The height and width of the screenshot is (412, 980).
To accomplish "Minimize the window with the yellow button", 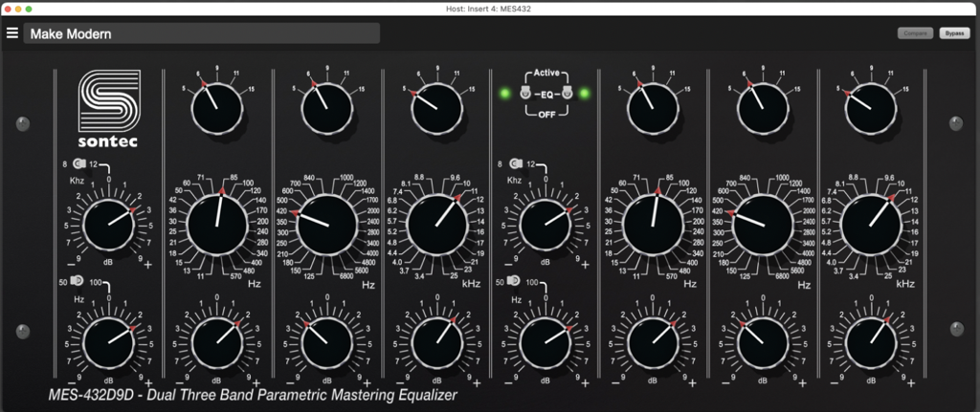I will [18, 9].
